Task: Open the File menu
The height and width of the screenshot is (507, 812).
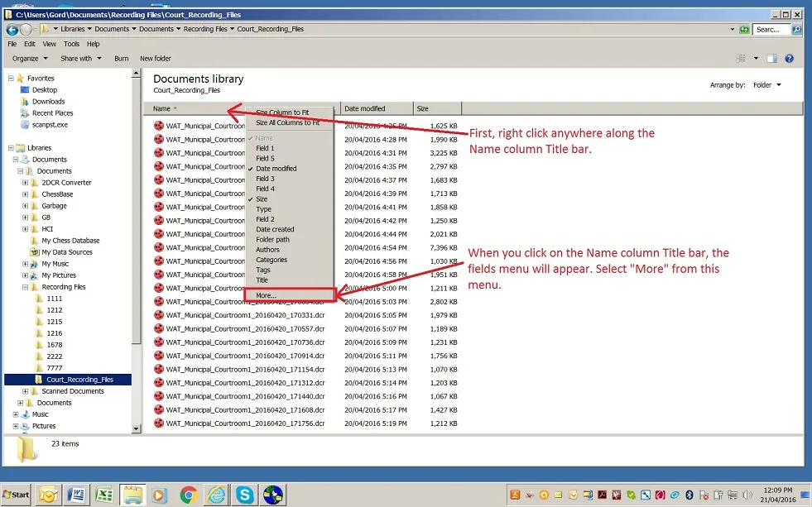Action: click(12, 44)
